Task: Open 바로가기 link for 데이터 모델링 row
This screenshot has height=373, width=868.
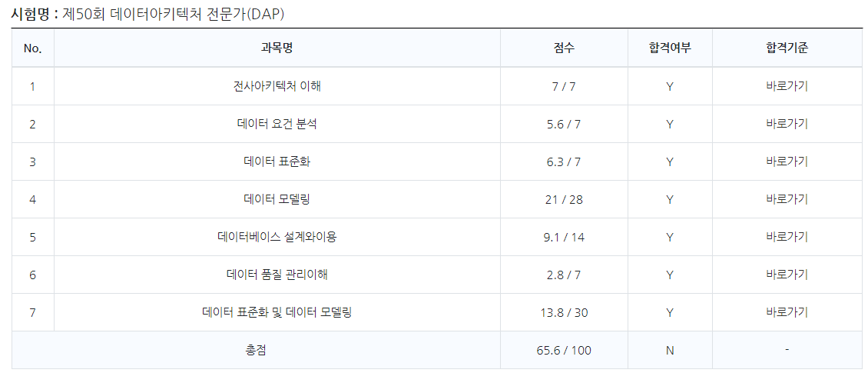Action: tap(787, 199)
